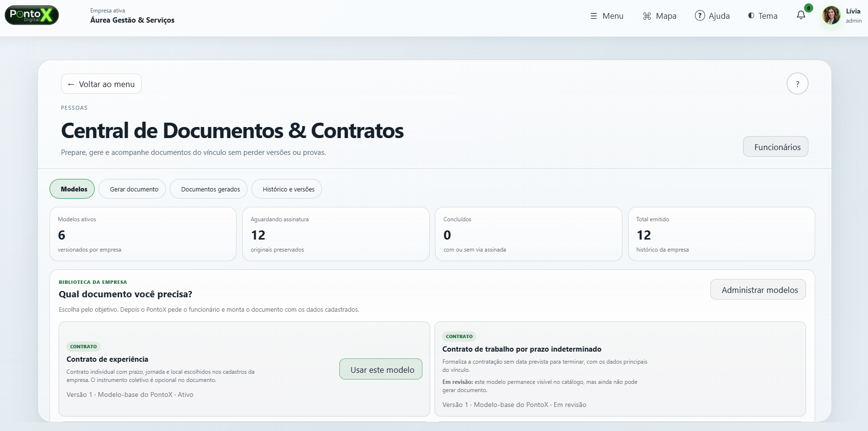Open the notifications bell

click(801, 15)
